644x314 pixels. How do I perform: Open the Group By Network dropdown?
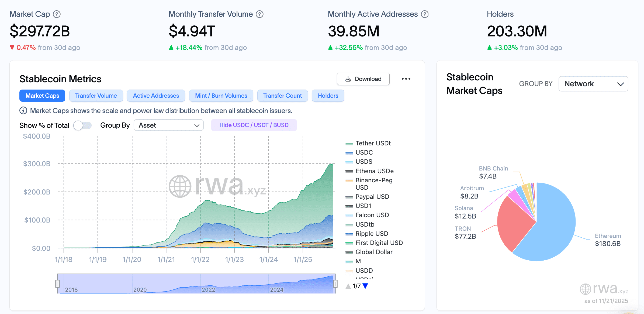(x=593, y=84)
